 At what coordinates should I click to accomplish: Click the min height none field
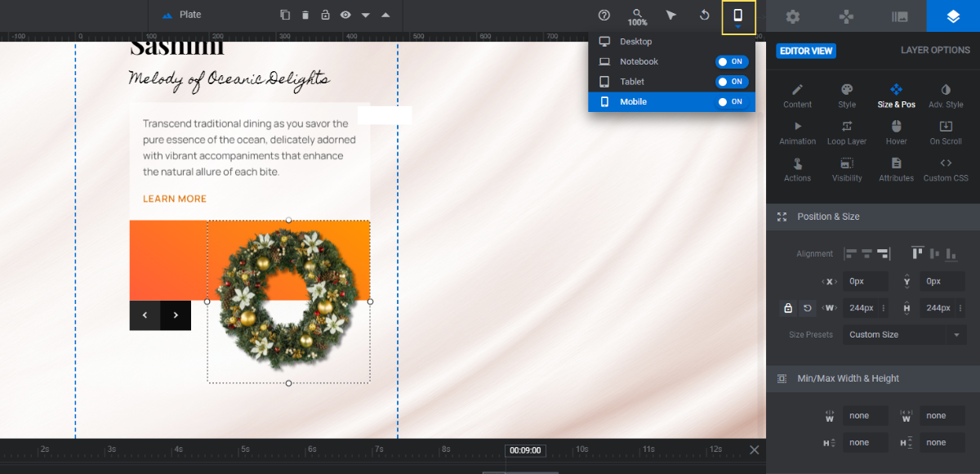pyautogui.click(x=866, y=443)
